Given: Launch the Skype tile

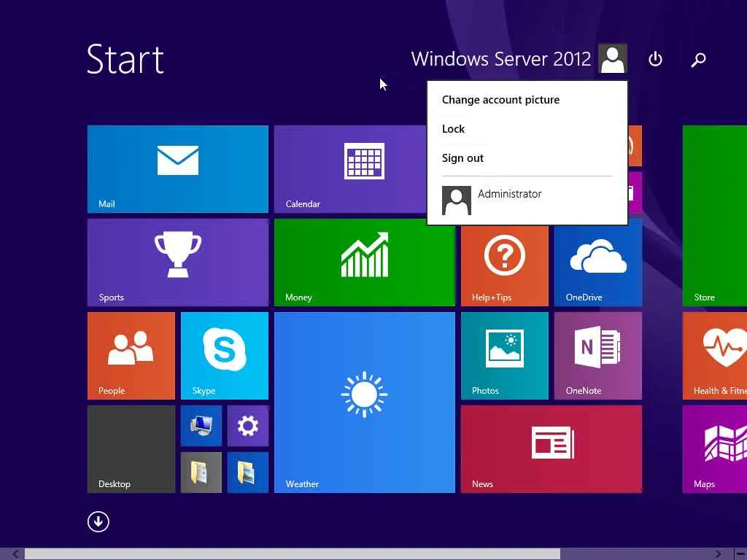Looking at the screenshot, I should click(x=225, y=356).
